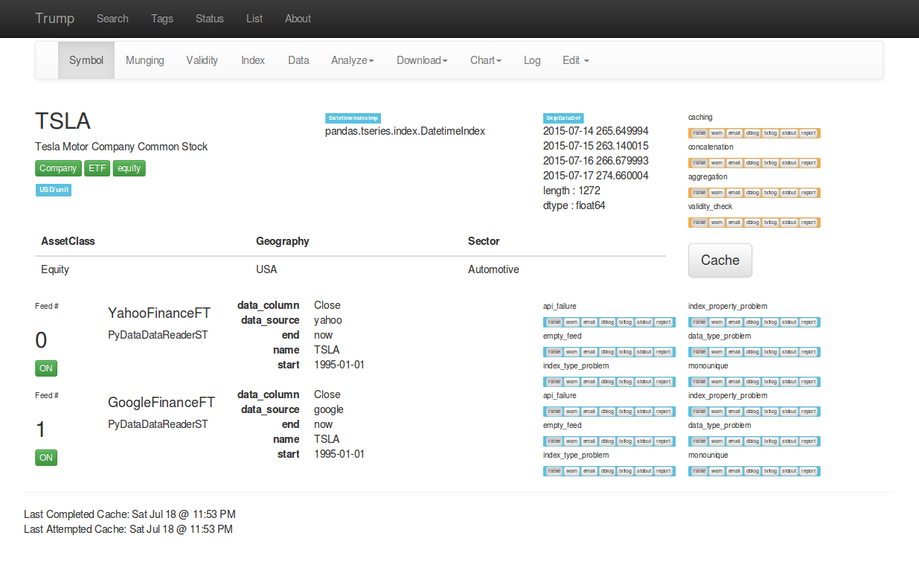Toggle raise in GoogleFinanceFT api_failure row
This screenshot has height=588, width=919.
coord(554,412)
